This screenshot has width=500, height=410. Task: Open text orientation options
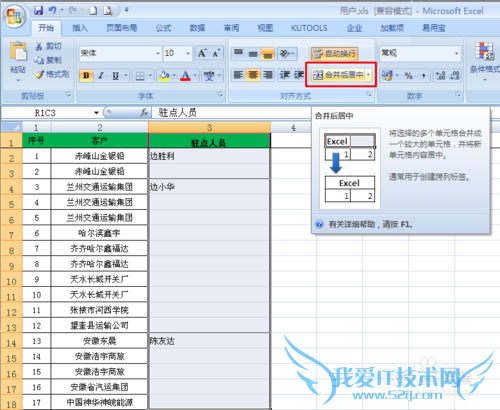286,53
